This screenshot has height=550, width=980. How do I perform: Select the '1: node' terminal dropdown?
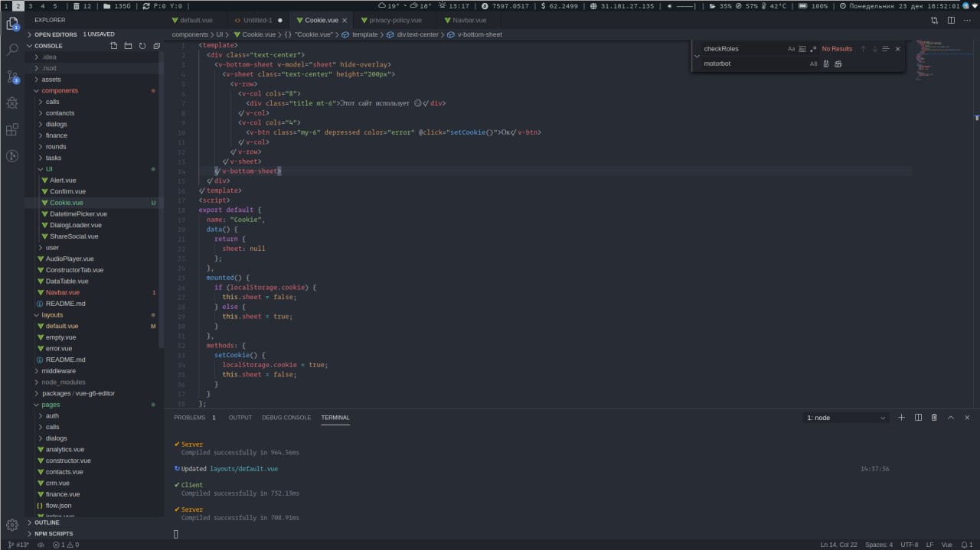846,418
